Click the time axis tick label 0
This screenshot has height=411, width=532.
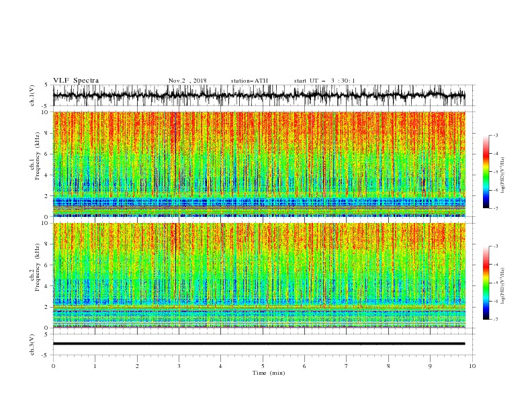[53, 366]
